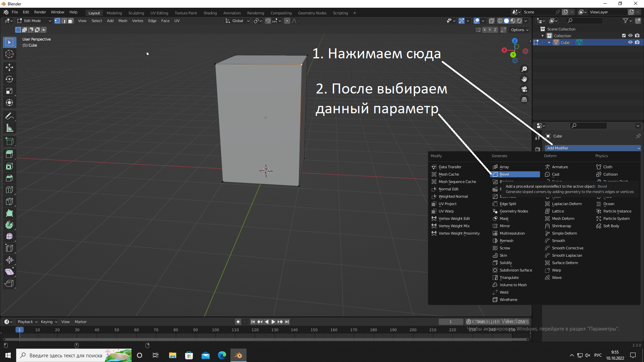This screenshot has height=362, width=644.
Task: Open the Render menu
Action: click(40, 12)
